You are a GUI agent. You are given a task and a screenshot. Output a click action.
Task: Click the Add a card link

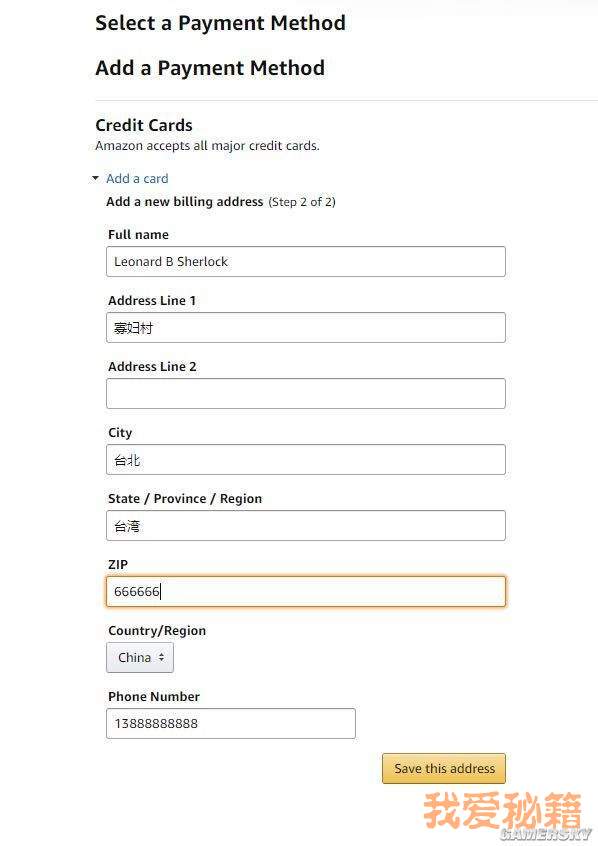[x=137, y=179]
